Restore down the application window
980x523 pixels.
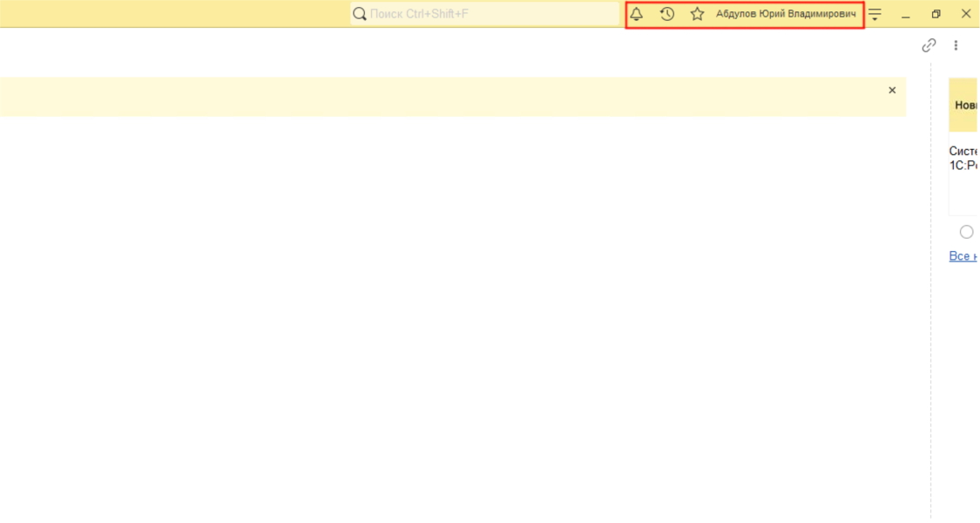[x=936, y=14]
